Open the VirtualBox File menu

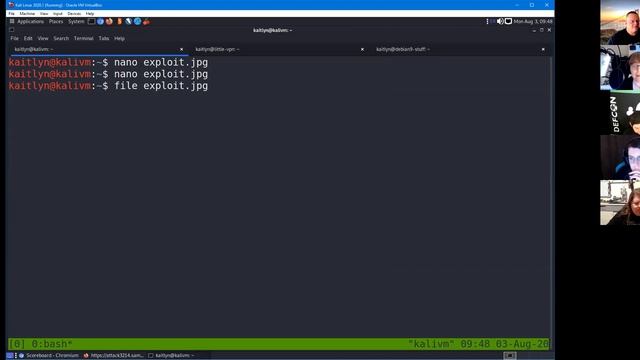click(x=11, y=13)
